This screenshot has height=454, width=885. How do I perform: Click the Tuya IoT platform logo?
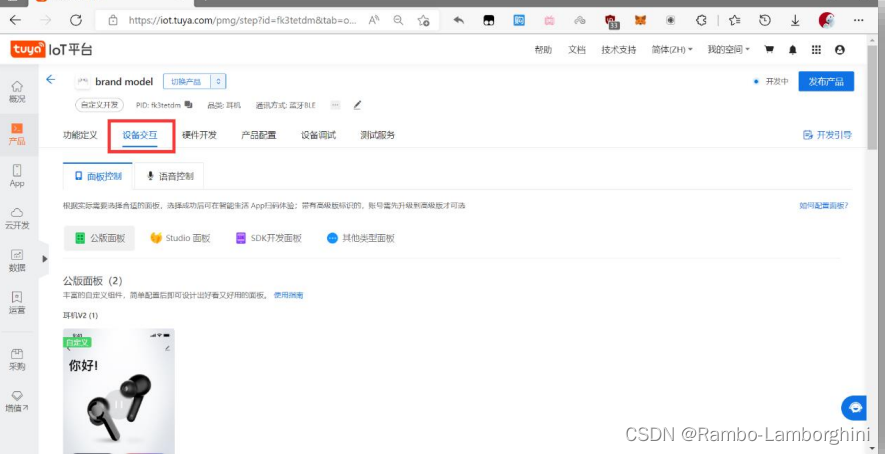51,50
